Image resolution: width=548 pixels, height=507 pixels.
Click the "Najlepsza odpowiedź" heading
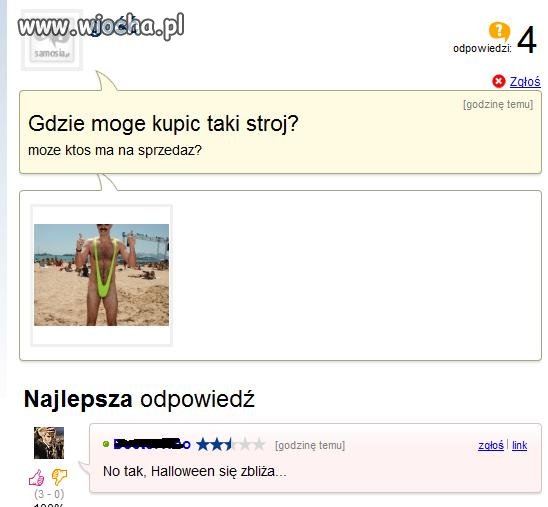click(x=139, y=399)
